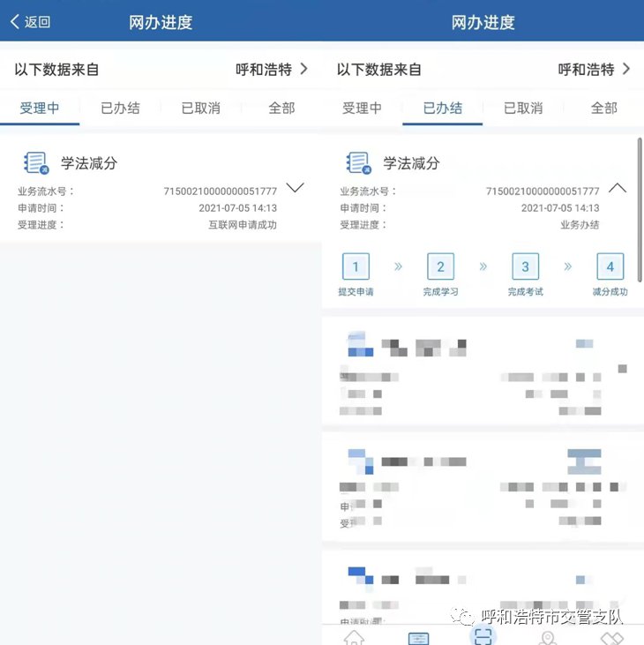The height and width of the screenshot is (645, 644).
Task: Select 已取消 tab in right screen
Action: [x=523, y=109]
